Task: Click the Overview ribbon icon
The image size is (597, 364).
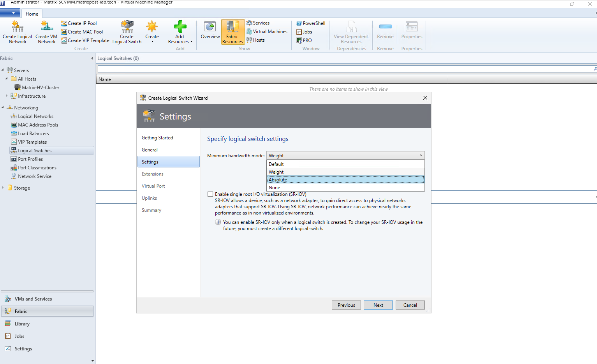Action: 210,30
